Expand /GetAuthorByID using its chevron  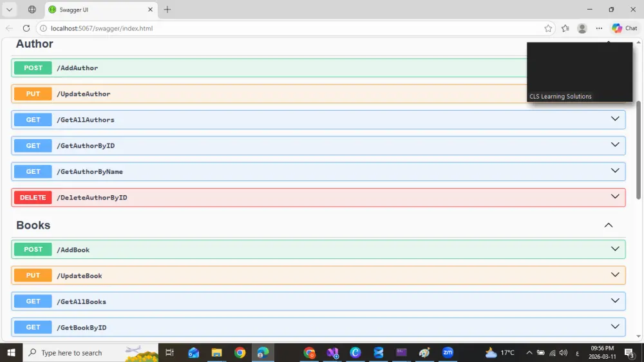click(x=615, y=145)
